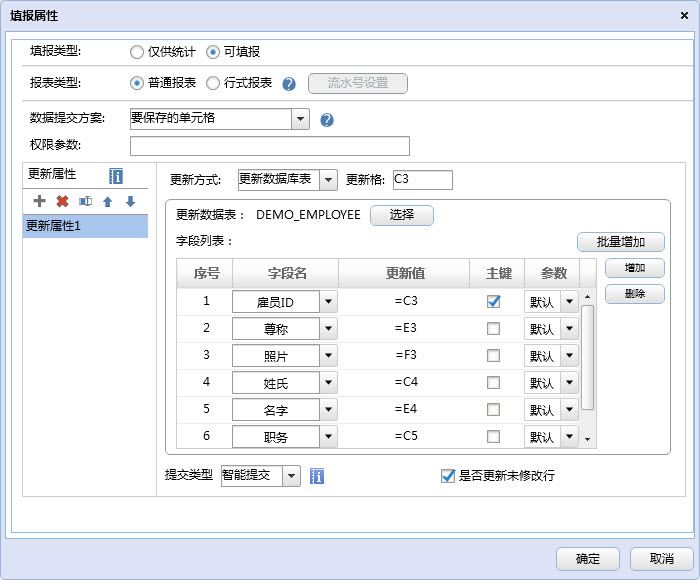Open the 数据提交方案 dropdown
The image size is (700, 580).
click(x=300, y=119)
